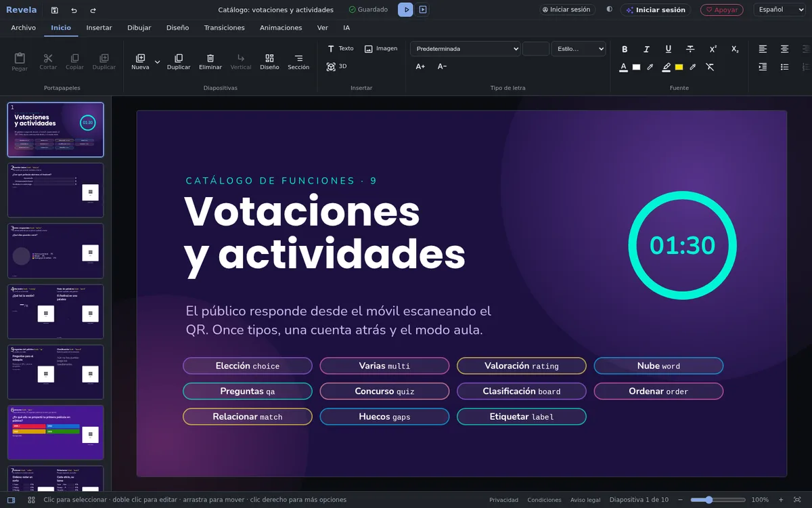
Task: Click the font size input box
Action: coord(536,49)
